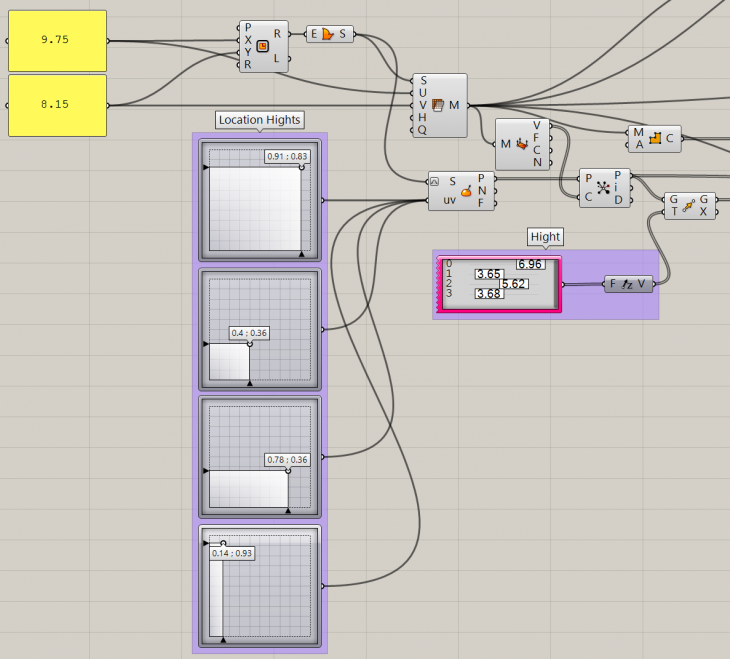Click the Rectangle component icon
Screen dimensions: 730x659
pos(263,46)
